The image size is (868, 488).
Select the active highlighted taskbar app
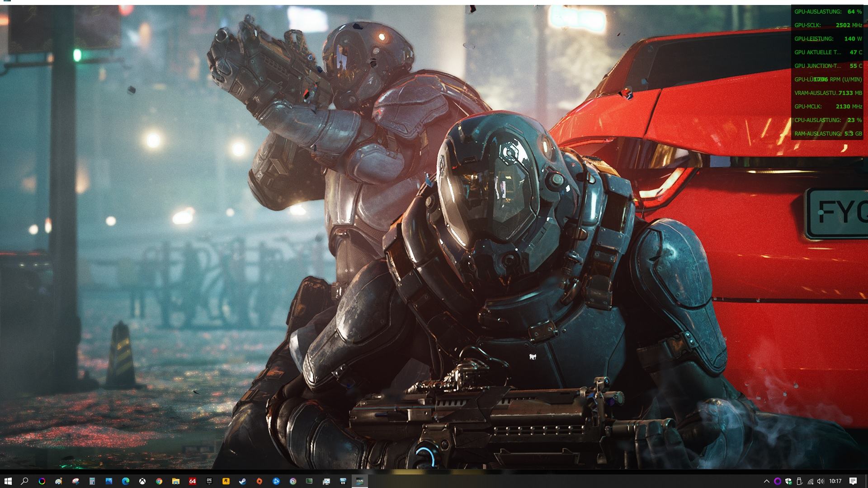(360, 481)
